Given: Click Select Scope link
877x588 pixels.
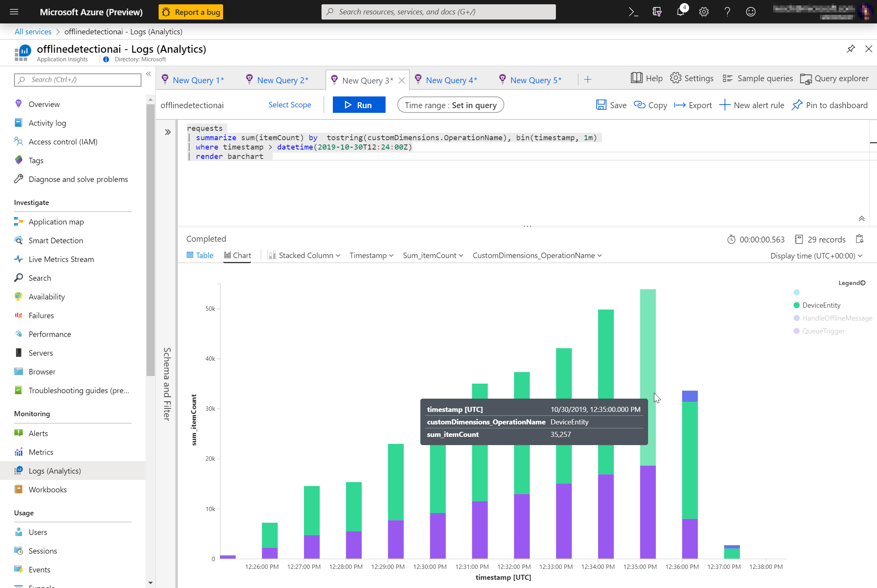Looking at the screenshot, I should (289, 105).
